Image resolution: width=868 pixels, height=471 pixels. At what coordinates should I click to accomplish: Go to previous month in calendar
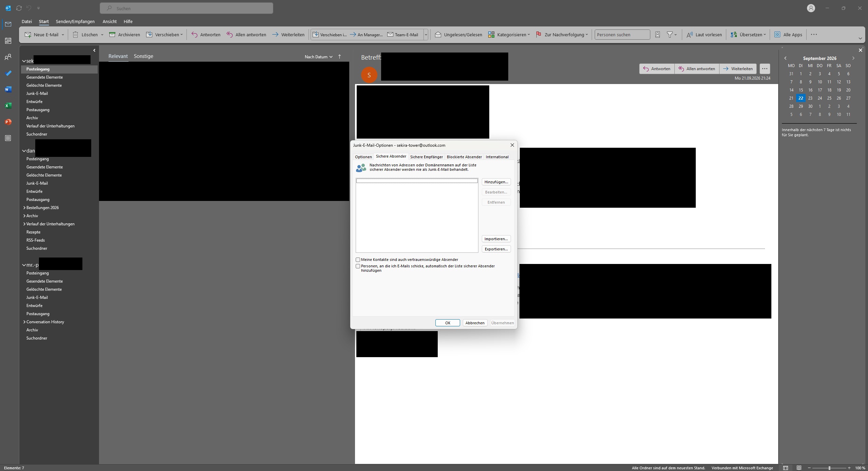click(x=785, y=58)
